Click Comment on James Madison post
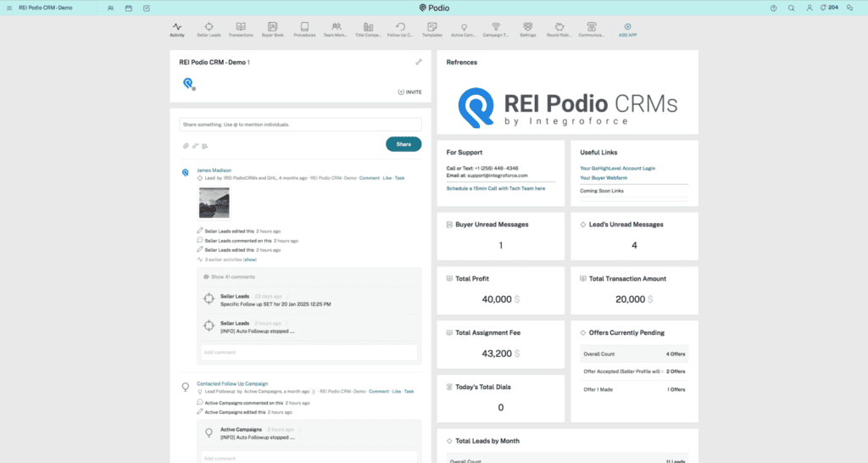 point(370,178)
